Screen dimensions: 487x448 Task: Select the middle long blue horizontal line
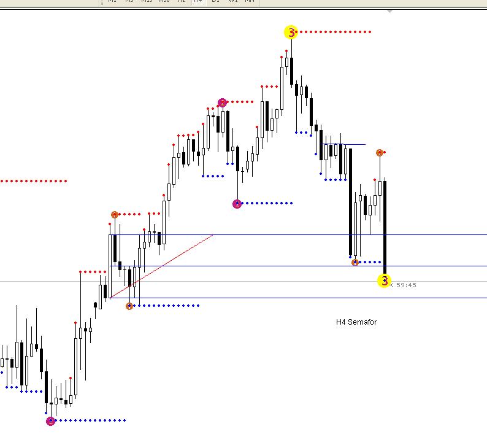pos(298,266)
